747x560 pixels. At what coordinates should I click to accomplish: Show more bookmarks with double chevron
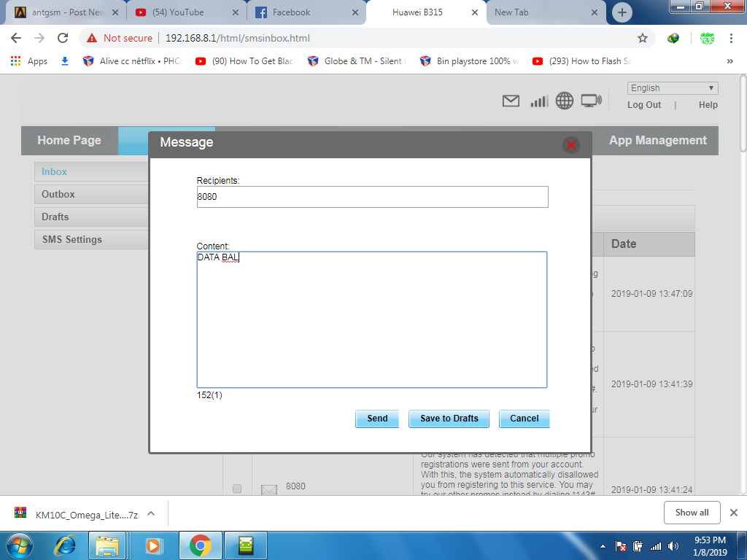pyautogui.click(x=729, y=61)
